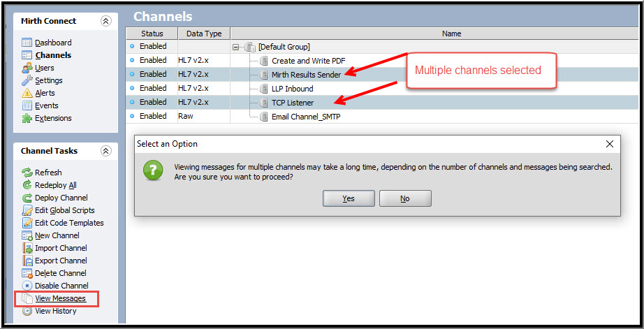Close the Select an Option dialog
The width and height of the screenshot is (644, 329).
point(610,144)
